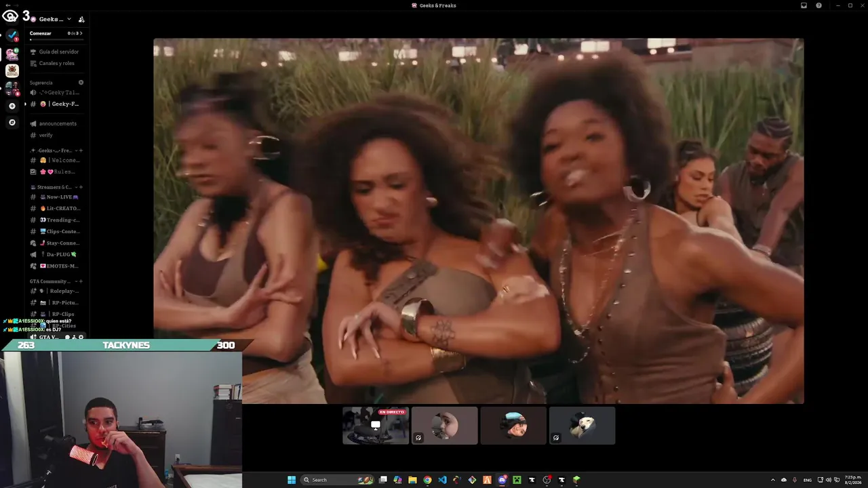This screenshot has height=488, width=868.
Task: Open the ENG language indicator
Action: pyautogui.click(x=807, y=480)
